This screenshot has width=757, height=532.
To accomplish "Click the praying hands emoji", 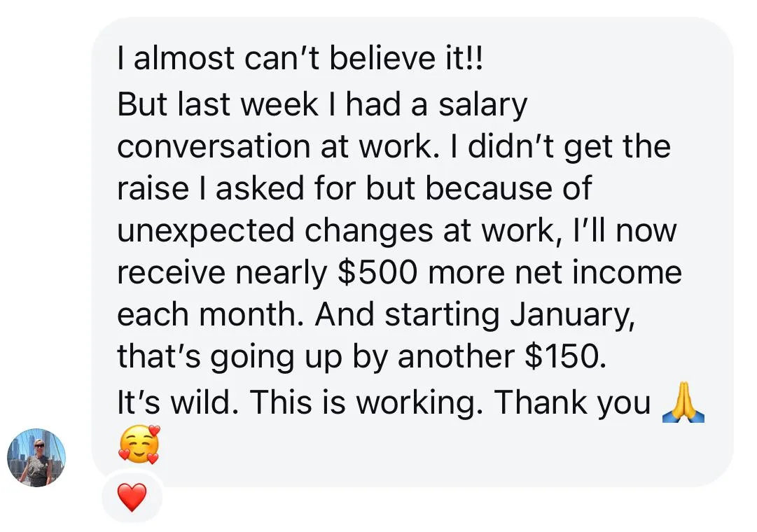I will click(x=683, y=402).
